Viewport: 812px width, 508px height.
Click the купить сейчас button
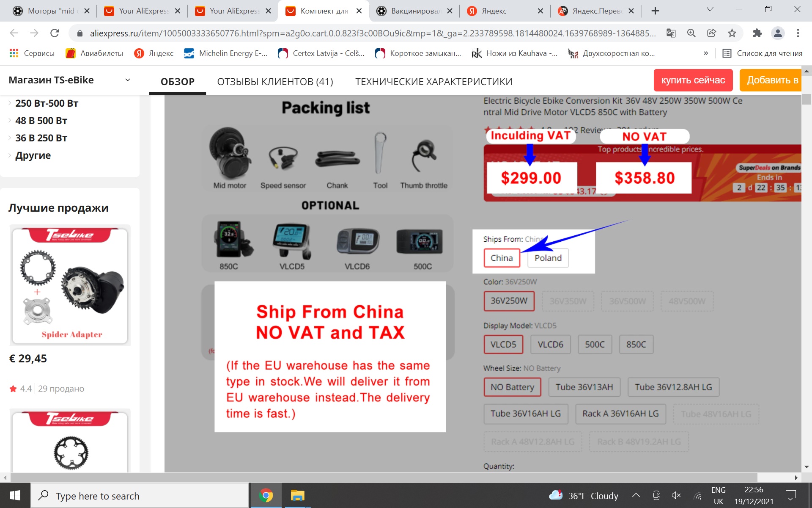click(693, 80)
